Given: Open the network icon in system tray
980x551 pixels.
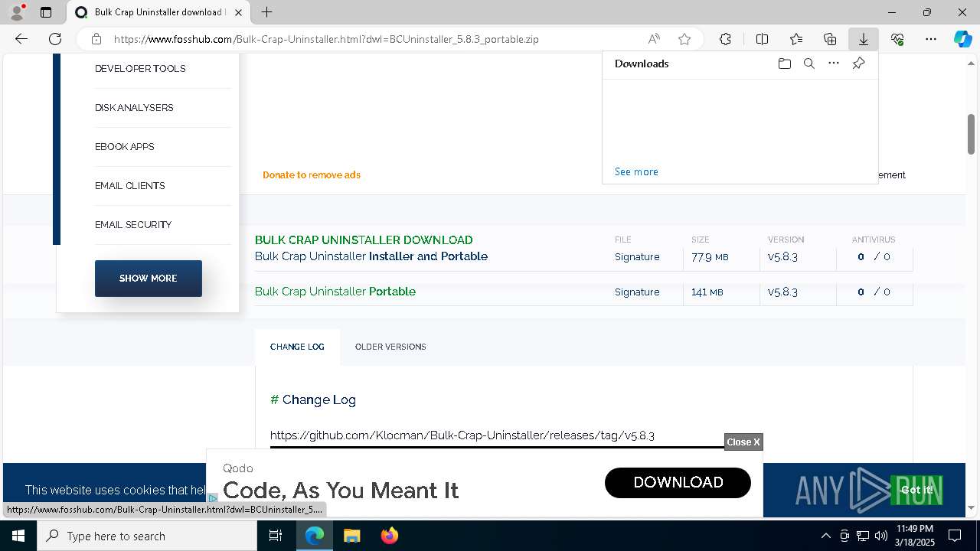Looking at the screenshot, I should tap(863, 536).
